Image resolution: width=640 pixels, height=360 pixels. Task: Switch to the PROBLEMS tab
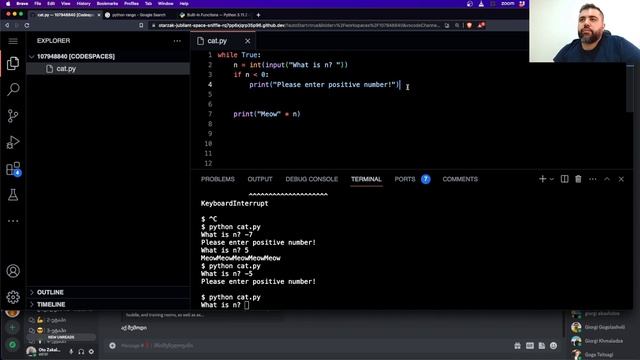click(x=218, y=179)
